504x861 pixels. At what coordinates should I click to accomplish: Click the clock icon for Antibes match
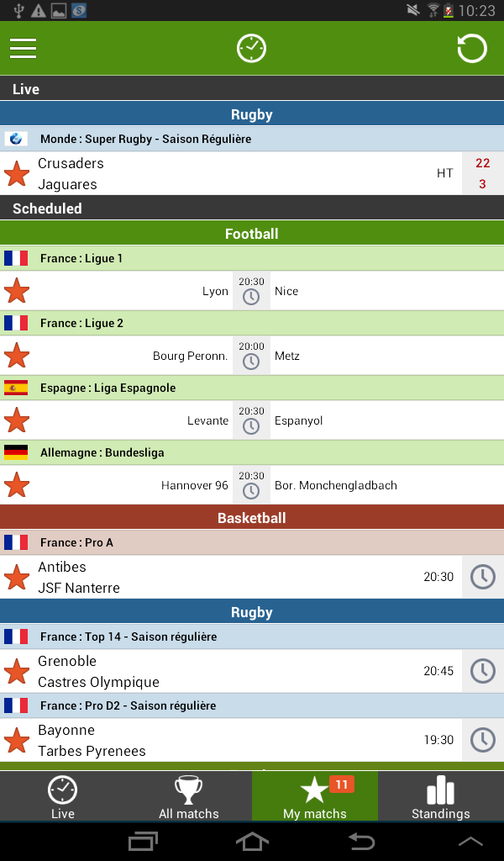pyautogui.click(x=483, y=577)
